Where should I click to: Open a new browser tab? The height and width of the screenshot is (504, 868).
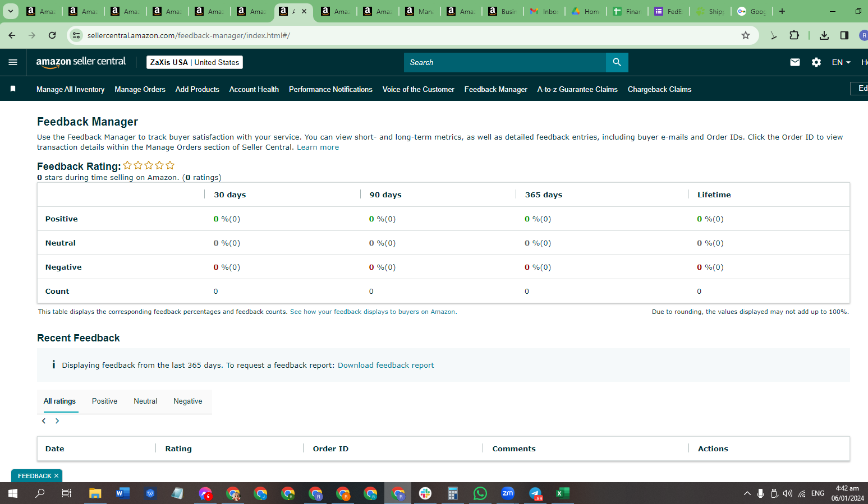click(782, 11)
